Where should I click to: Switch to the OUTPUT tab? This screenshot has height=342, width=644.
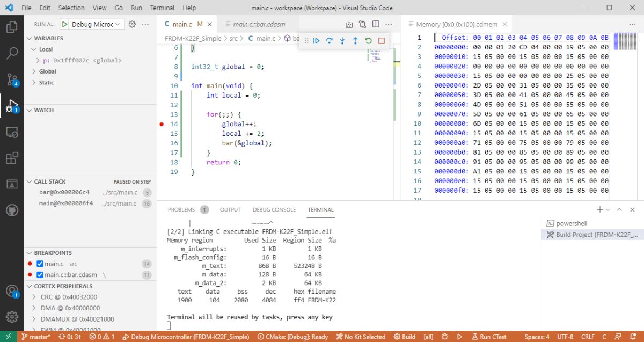tap(230, 209)
